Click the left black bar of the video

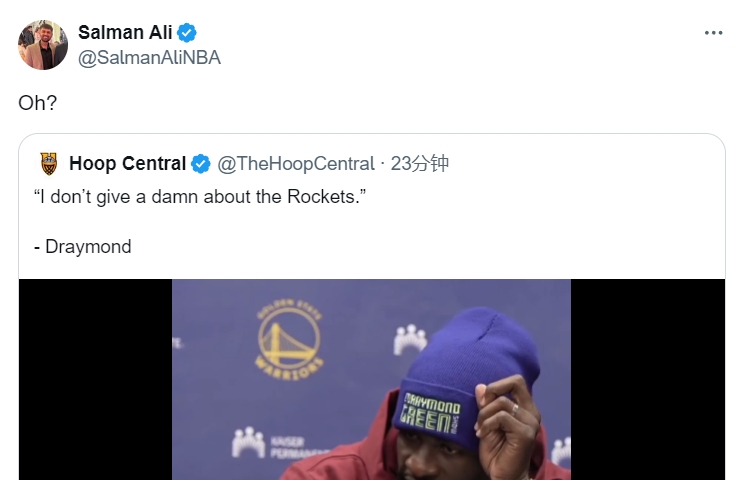(95, 380)
